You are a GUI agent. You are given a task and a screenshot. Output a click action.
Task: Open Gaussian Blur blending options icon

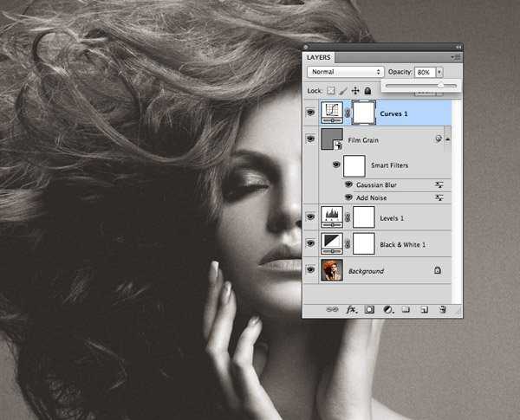click(439, 184)
